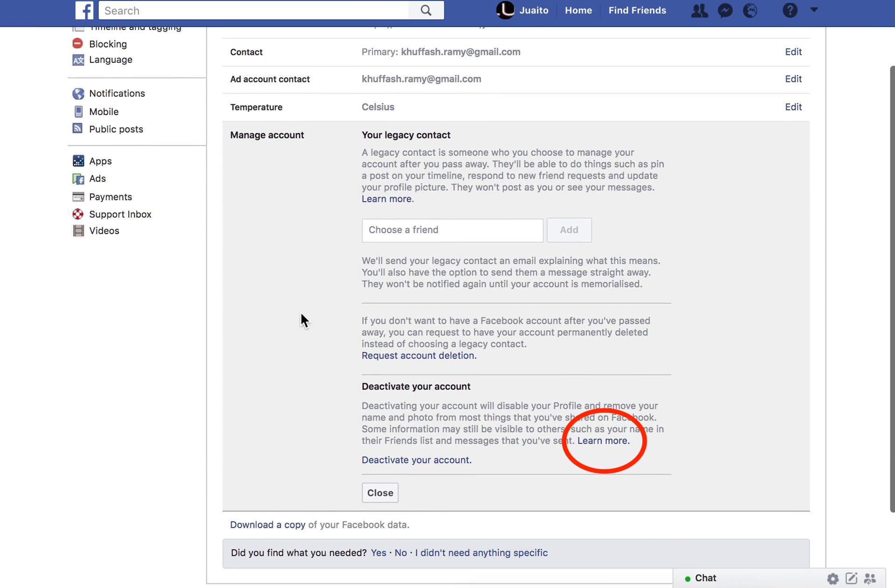This screenshot has width=895, height=588.
Task: Open the Messenger messages icon
Action: [725, 10]
